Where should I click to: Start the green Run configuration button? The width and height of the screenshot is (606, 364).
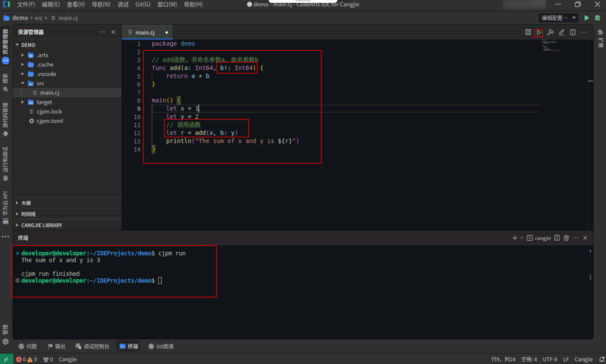[x=586, y=18]
